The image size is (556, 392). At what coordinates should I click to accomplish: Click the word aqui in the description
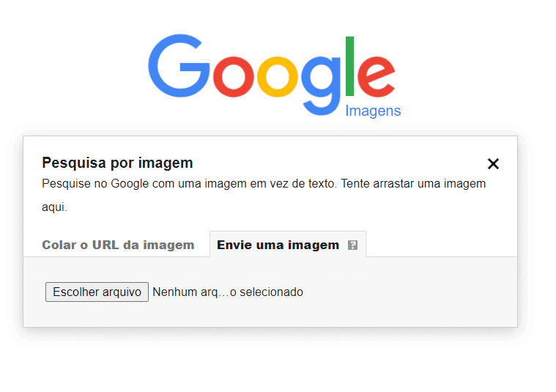[53, 207]
